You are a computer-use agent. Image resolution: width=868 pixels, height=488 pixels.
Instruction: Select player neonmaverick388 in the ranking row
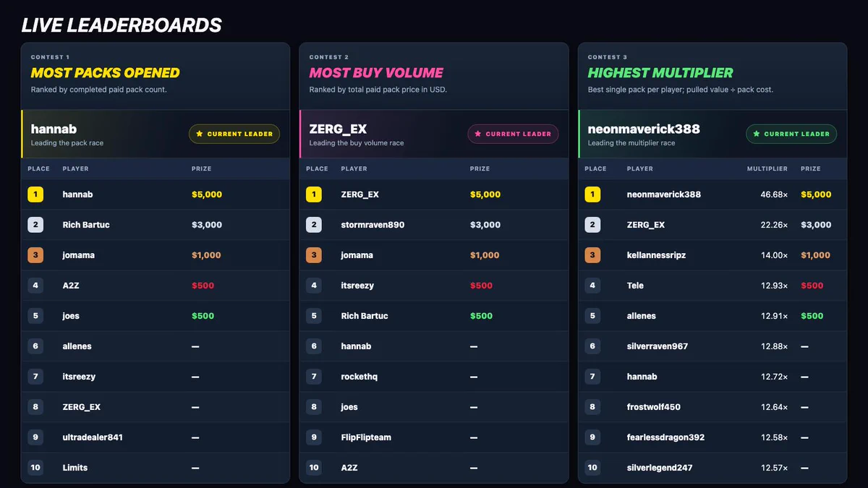[664, 194]
